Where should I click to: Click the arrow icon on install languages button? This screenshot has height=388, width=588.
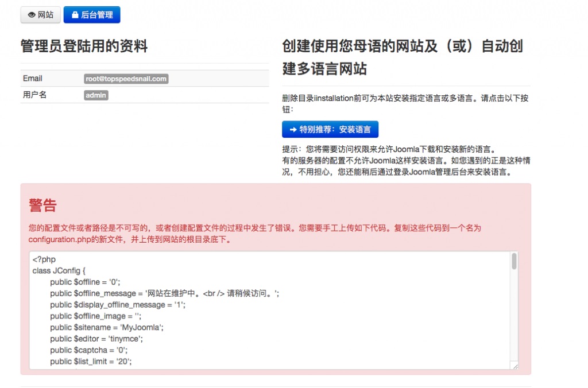click(x=293, y=130)
